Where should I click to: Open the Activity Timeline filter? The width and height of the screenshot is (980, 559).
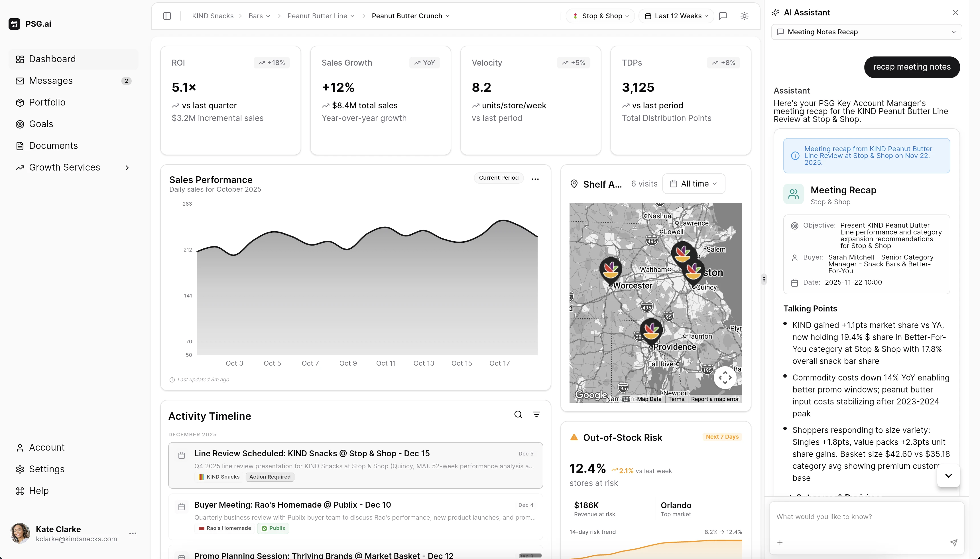536,414
